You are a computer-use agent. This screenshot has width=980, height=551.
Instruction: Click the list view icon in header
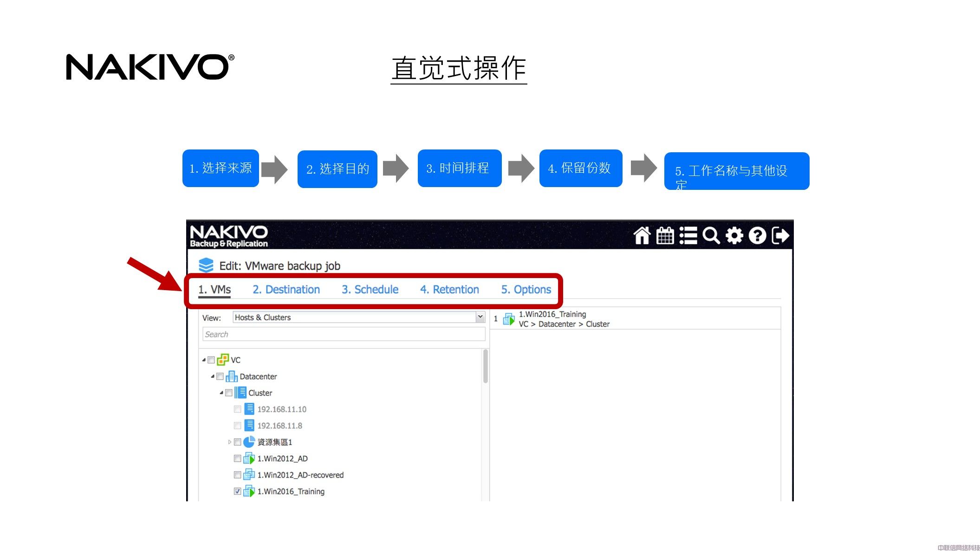(688, 235)
